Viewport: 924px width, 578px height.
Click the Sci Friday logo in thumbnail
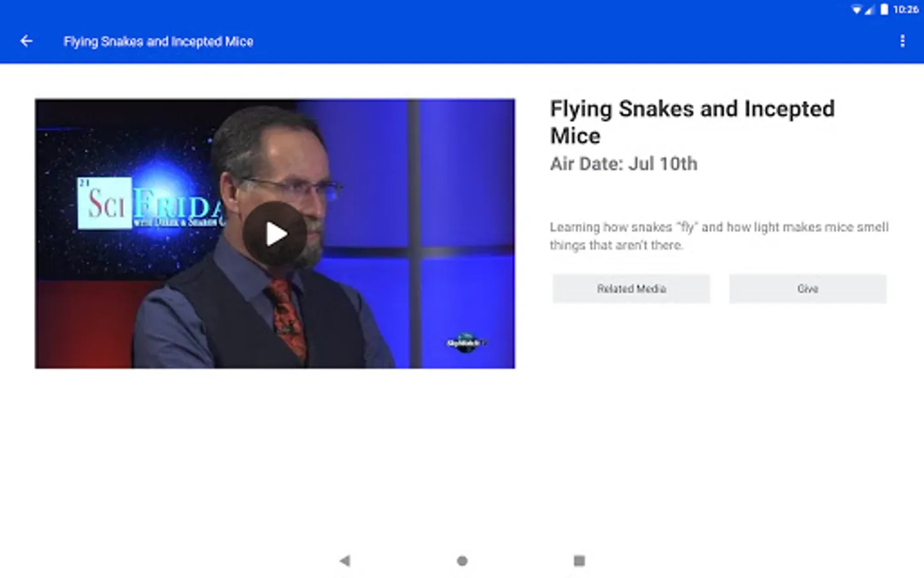coord(151,203)
